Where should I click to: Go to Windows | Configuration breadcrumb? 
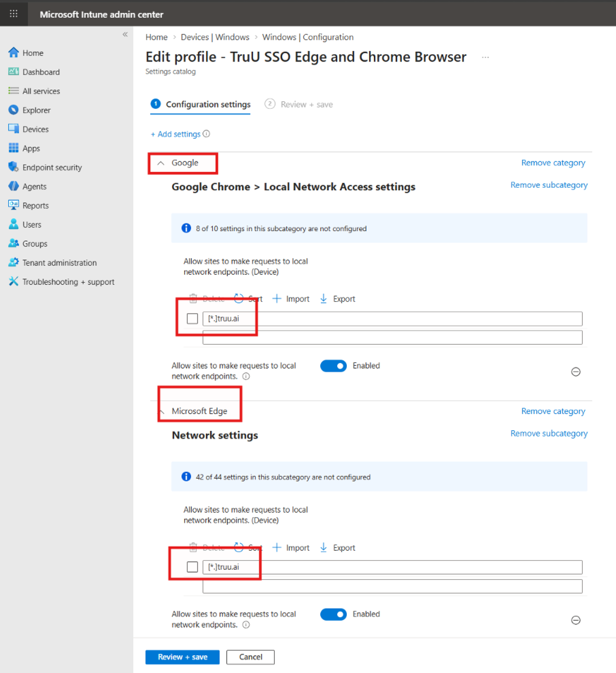pos(308,37)
